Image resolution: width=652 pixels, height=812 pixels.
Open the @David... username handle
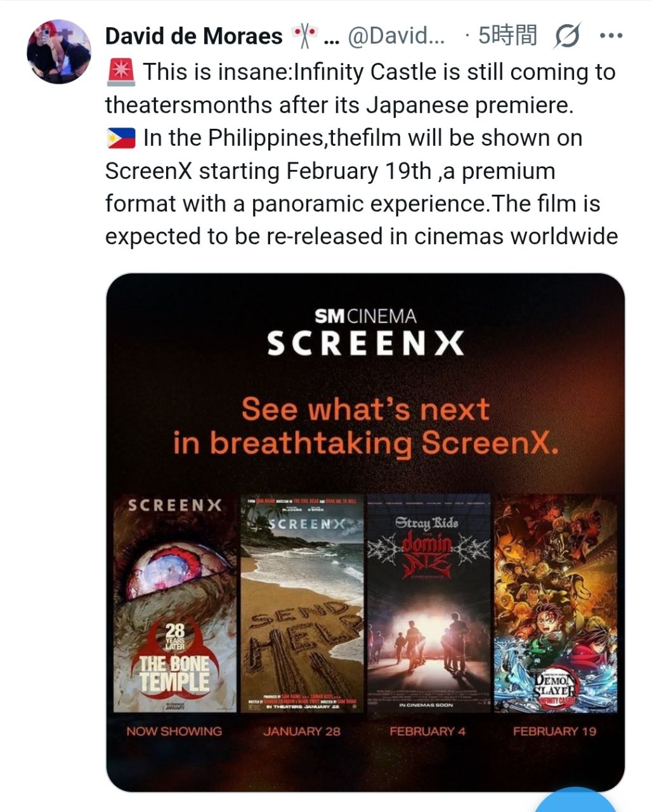(396, 36)
